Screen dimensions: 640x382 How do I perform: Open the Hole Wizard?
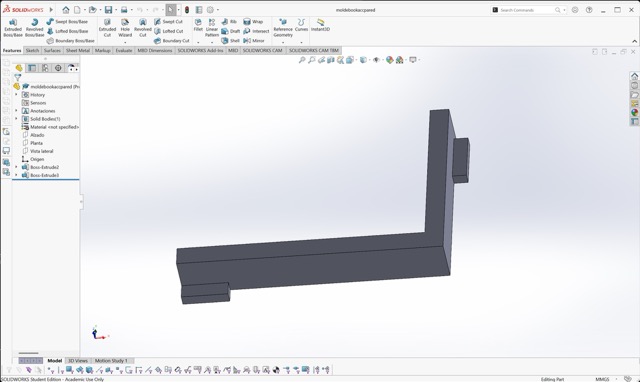tap(125, 28)
